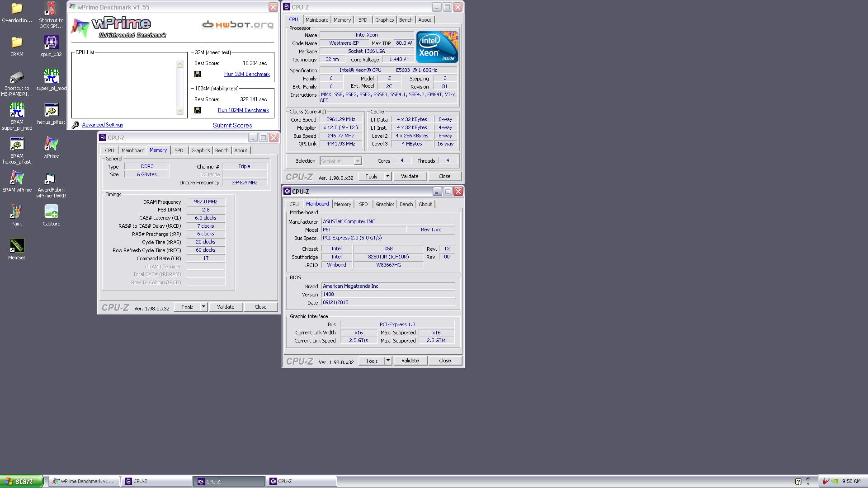Launch wPrime desktop shortcut
Viewport: 868px width, 488px height.
[51, 148]
